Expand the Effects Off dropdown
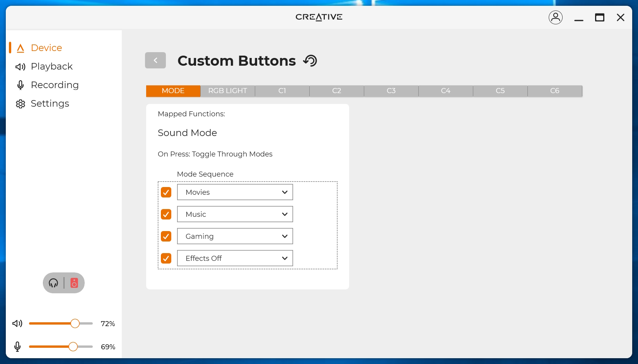 235,258
